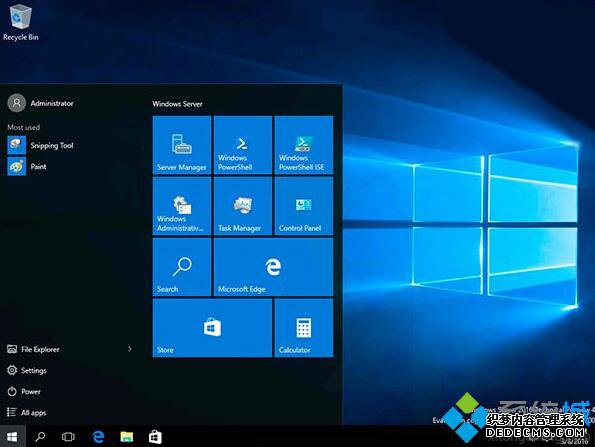Viewport: 595px width, 447px height.
Task: Expand the File Explorer jump list arrow
Action: (x=130, y=349)
